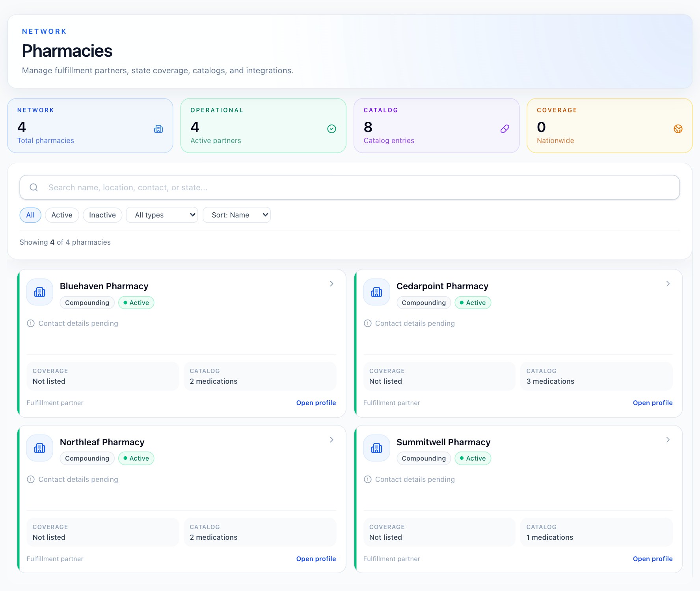700x591 pixels.
Task: Filter list to Inactive pharmacies
Action: point(102,215)
